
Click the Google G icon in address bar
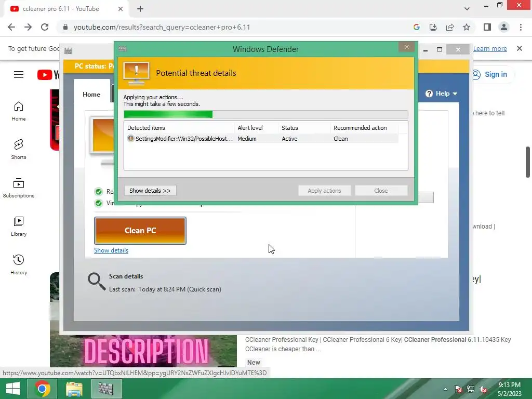pos(417,27)
